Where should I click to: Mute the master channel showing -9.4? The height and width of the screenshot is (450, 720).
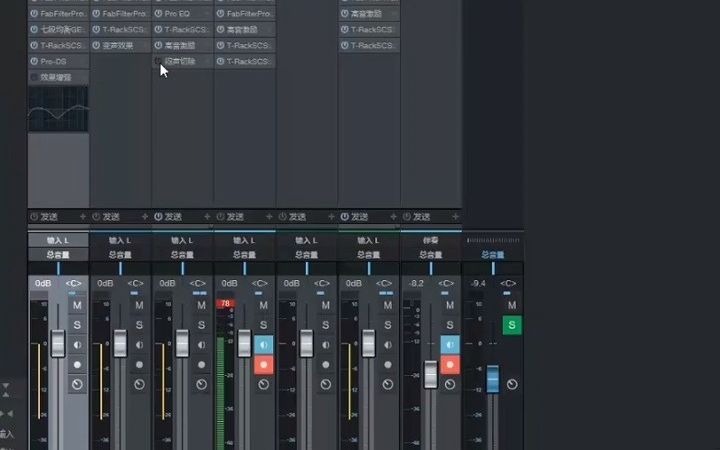coord(512,305)
